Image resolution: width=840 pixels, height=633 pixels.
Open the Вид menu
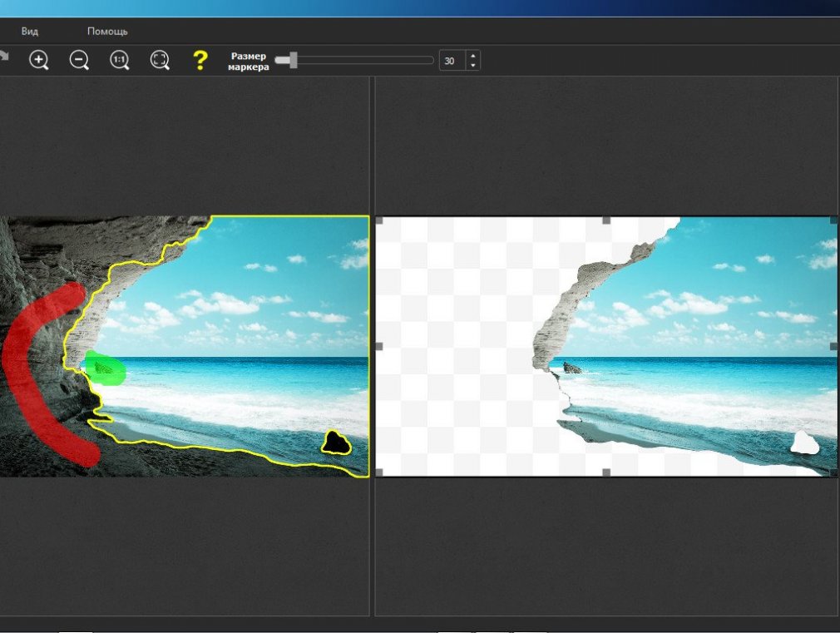(x=29, y=31)
